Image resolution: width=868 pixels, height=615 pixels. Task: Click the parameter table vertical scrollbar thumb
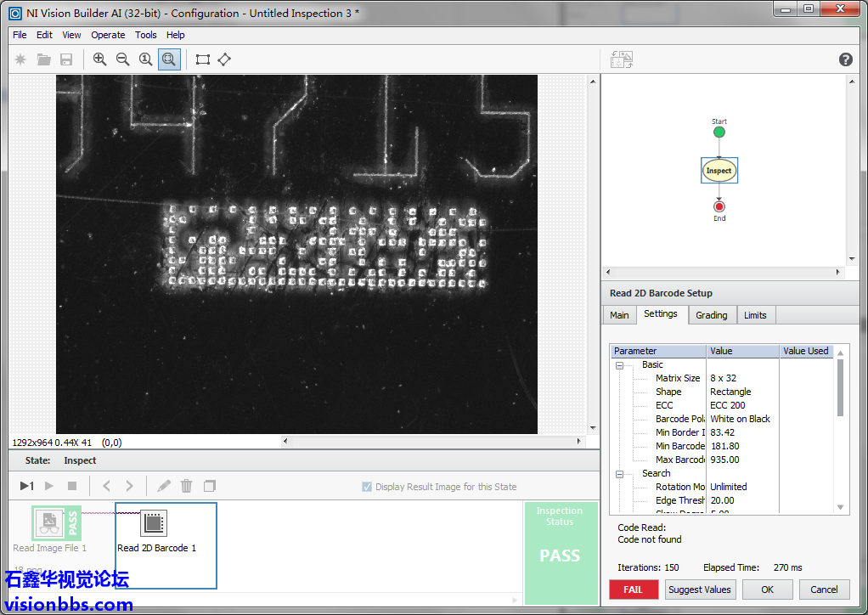point(840,387)
